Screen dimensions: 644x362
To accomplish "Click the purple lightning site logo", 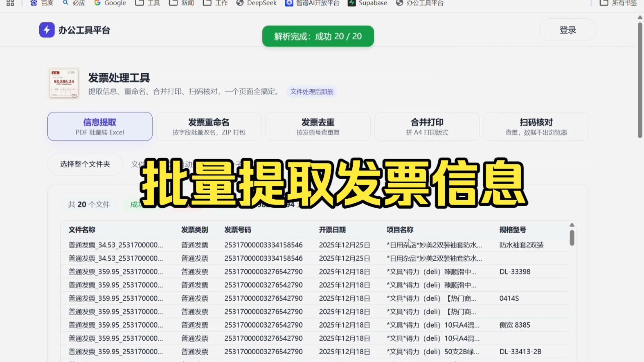I will click(47, 30).
